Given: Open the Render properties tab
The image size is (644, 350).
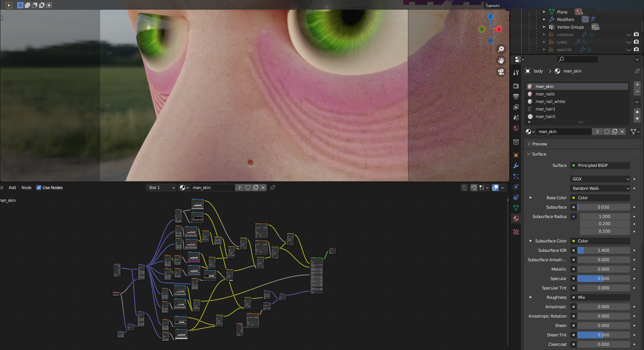Looking at the screenshot, I should (516, 86).
